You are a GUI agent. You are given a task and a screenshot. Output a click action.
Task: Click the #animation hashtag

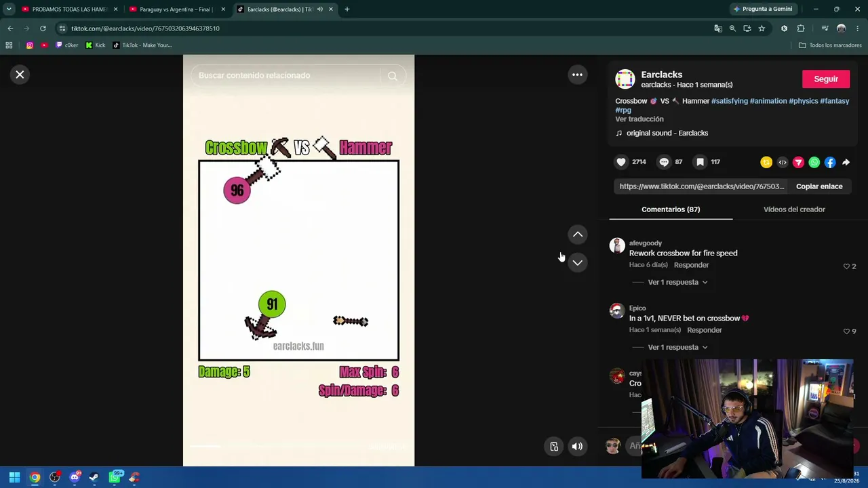(768, 101)
